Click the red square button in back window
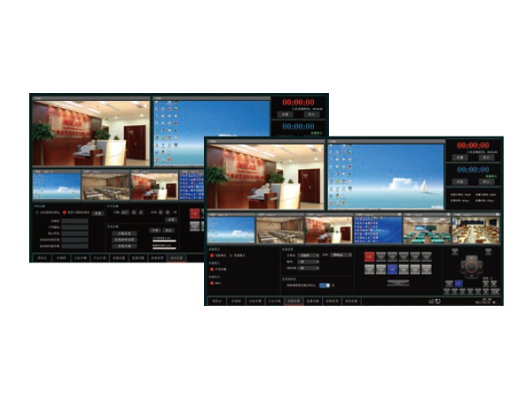The image size is (532, 399). [x=194, y=214]
